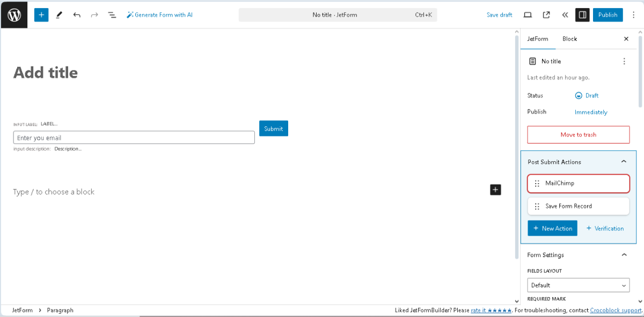The width and height of the screenshot is (644, 317).
Task: View post in new tab icon
Action: 546,15
